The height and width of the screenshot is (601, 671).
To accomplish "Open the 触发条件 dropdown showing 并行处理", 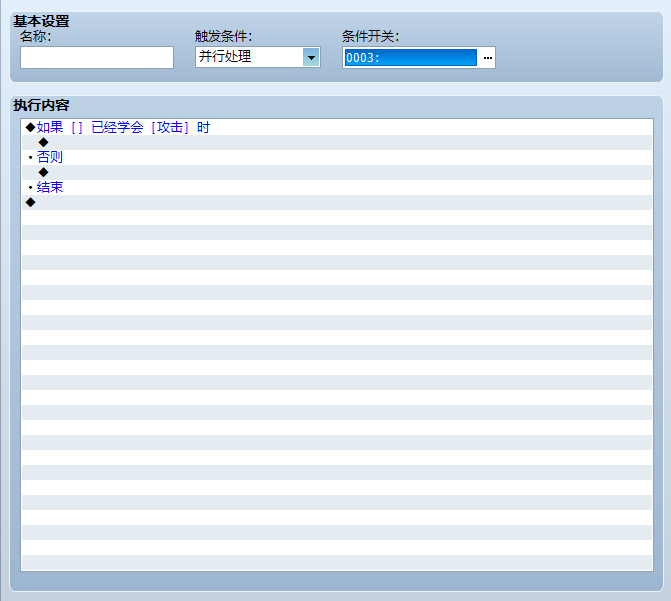I will 258,57.
